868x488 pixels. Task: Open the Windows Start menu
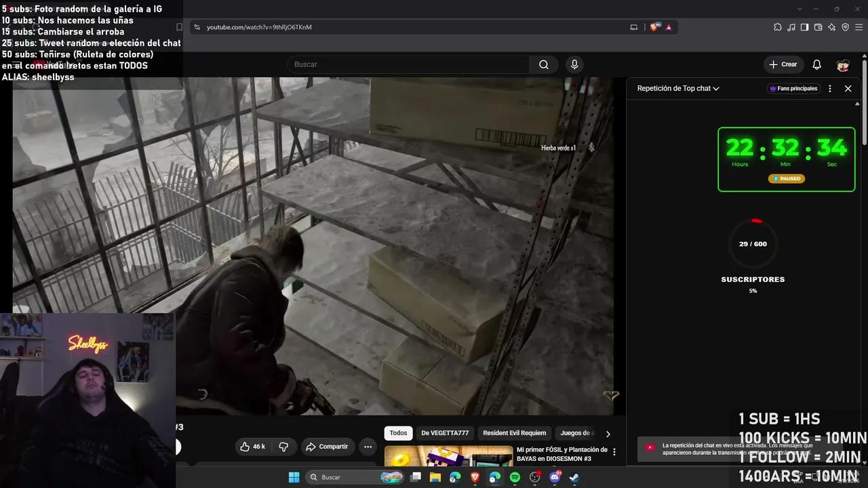[294, 477]
